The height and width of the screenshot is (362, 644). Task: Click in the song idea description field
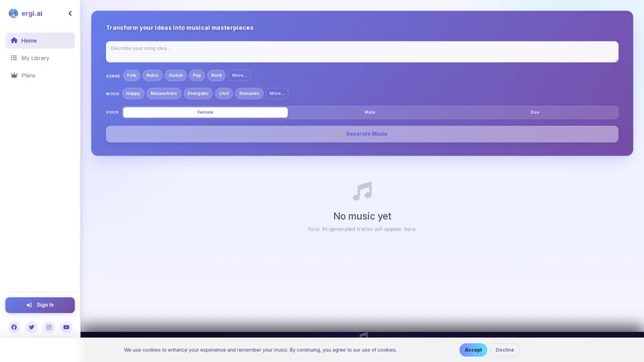(362, 52)
